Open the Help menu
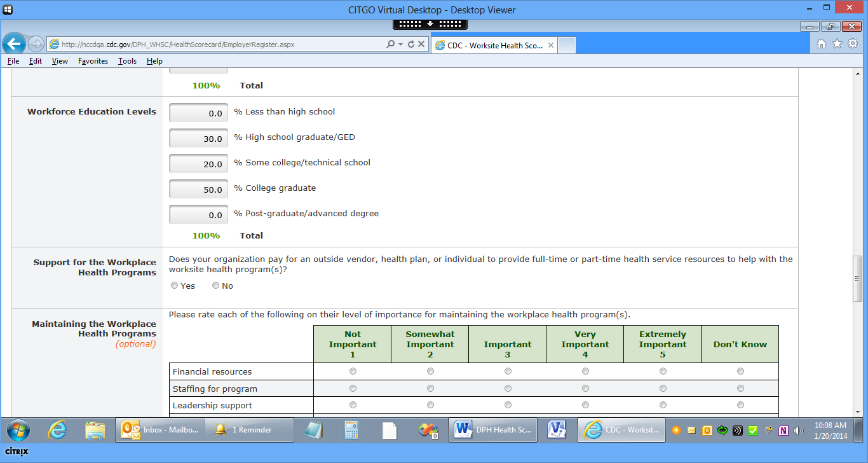The image size is (868, 463). click(x=154, y=61)
